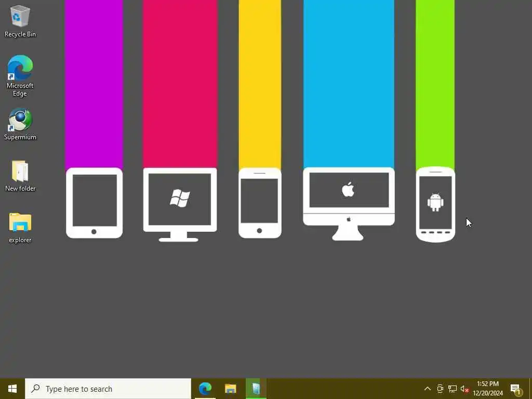This screenshot has height=399, width=532.
Task: Show hidden icons in the system tray
Action: 428,389
